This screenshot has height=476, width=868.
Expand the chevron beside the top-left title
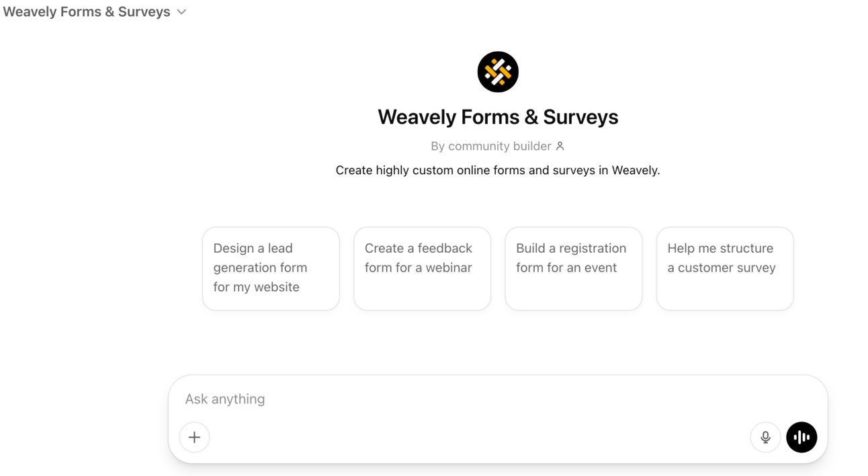click(x=181, y=12)
